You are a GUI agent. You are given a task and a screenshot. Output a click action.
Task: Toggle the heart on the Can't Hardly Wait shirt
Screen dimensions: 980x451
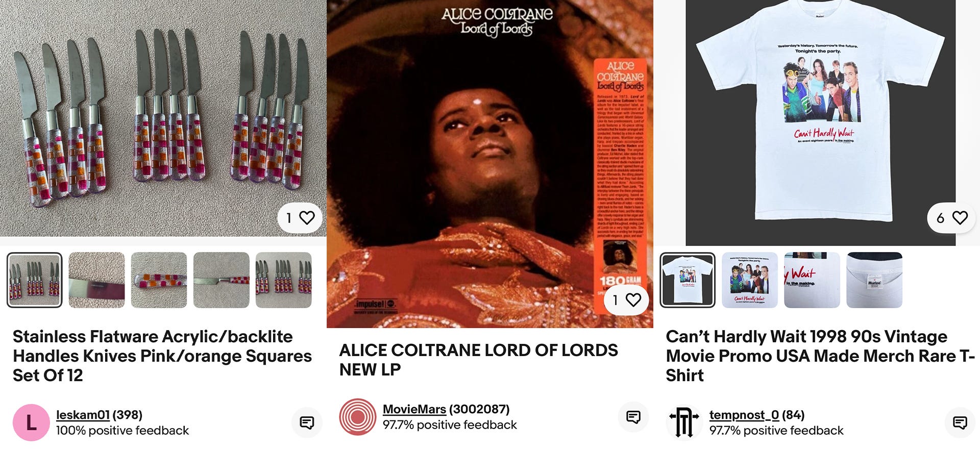(951, 218)
